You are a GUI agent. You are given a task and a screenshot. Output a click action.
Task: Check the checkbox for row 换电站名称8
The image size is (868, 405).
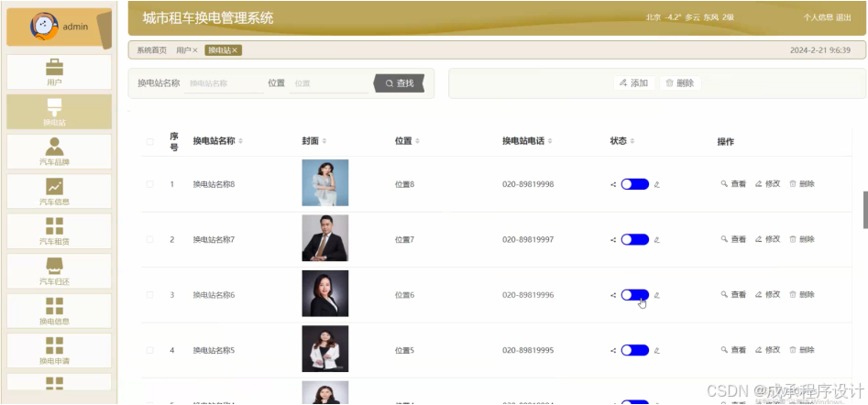150,184
